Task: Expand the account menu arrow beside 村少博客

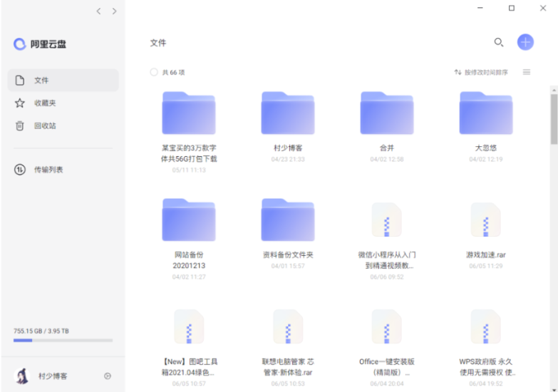Action: tap(107, 376)
